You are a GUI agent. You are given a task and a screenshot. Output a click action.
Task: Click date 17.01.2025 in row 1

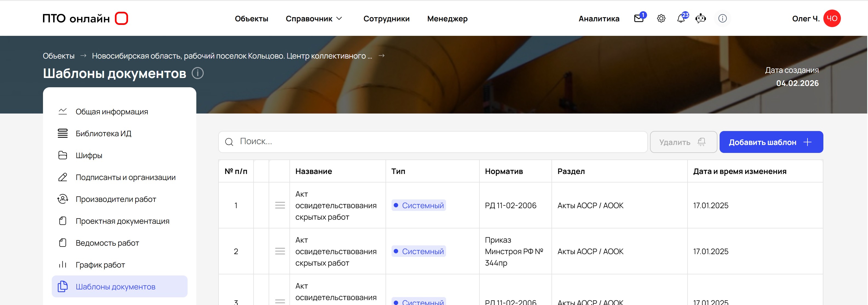pos(711,205)
